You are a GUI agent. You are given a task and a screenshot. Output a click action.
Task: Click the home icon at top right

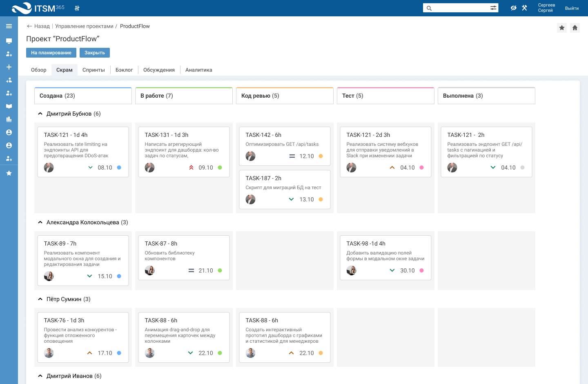pyautogui.click(x=575, y=28)
